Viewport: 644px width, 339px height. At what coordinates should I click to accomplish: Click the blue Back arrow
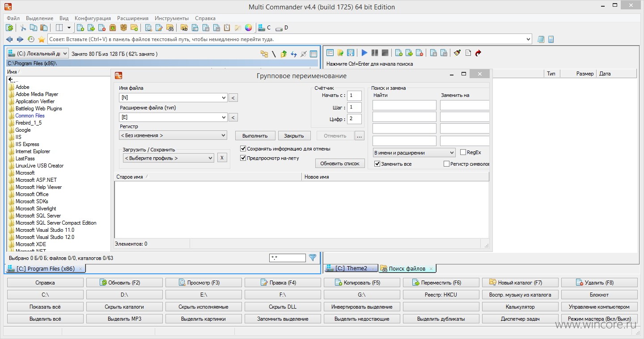tap(9, 39)
